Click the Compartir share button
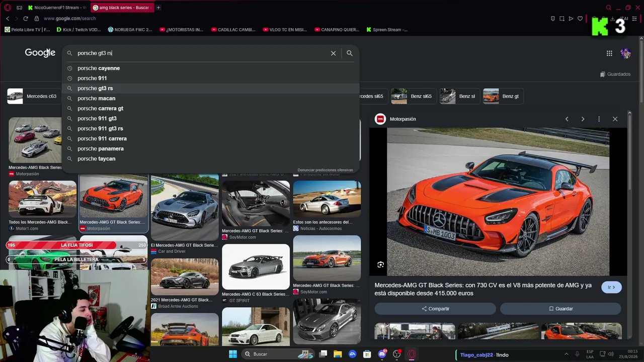The height and width of the screenshot is (362, 644). tap(435, 309)
